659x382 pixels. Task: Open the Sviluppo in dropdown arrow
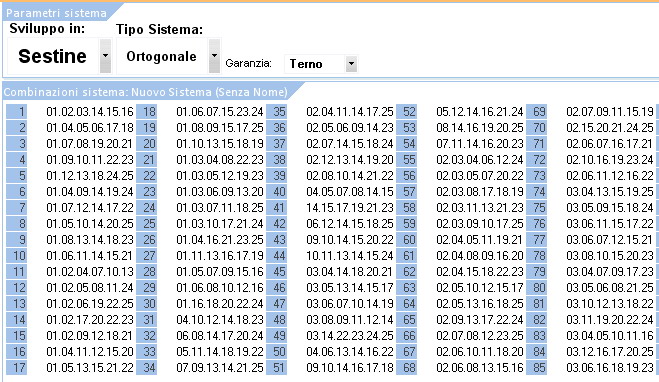coord(105,56)
